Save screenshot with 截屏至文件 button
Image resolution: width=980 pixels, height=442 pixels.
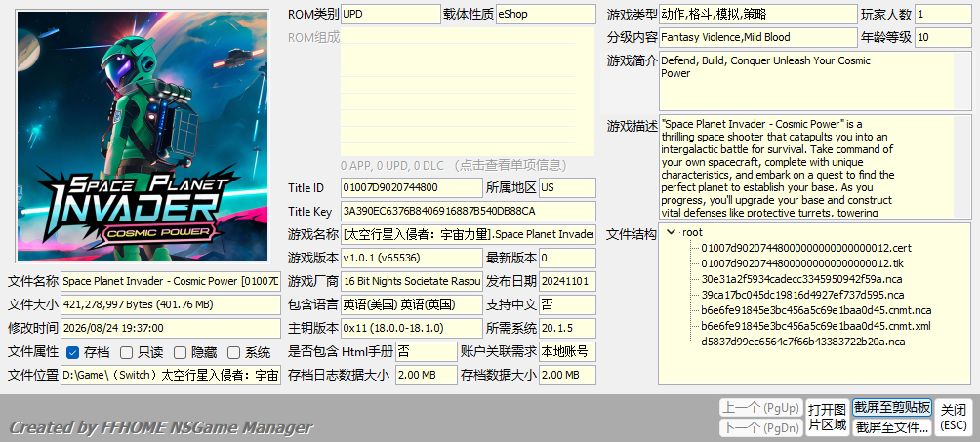892,427
